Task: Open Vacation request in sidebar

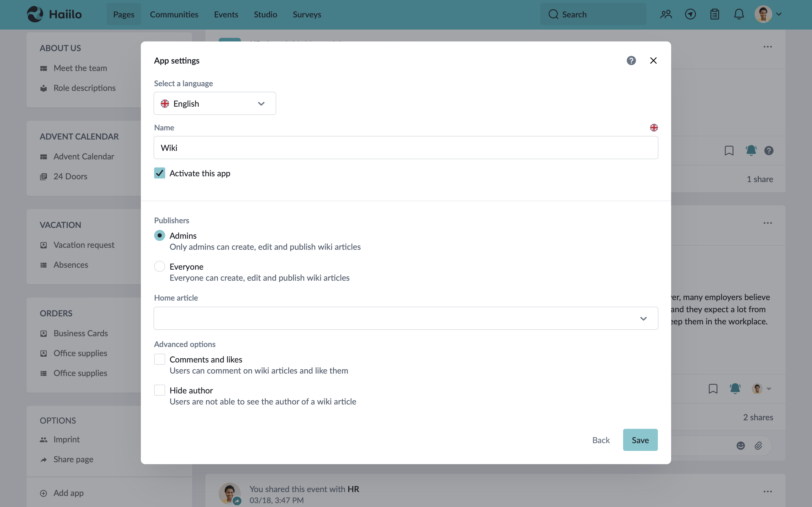Action: pos(84,245)
